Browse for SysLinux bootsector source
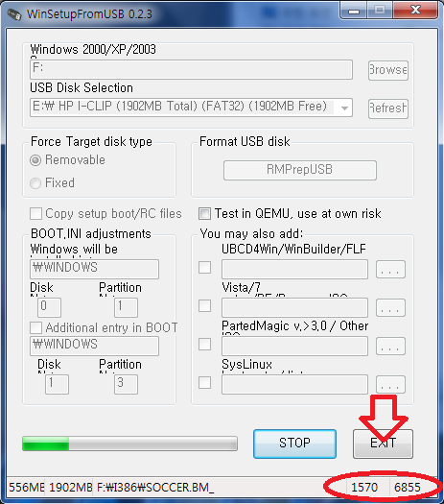The width and height of the screenshot is (444, 504). pos(390,384)
